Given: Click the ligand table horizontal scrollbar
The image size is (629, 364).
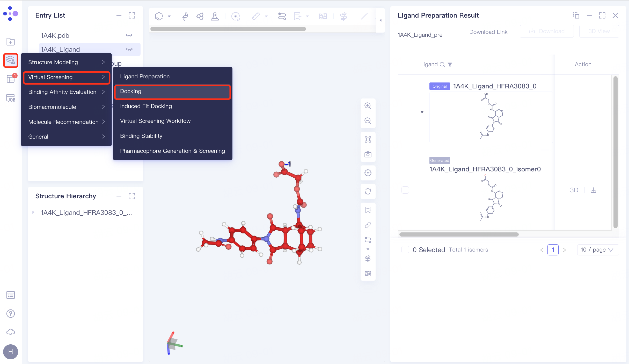Looking at the screenshot, I should [x=459, y=234].
